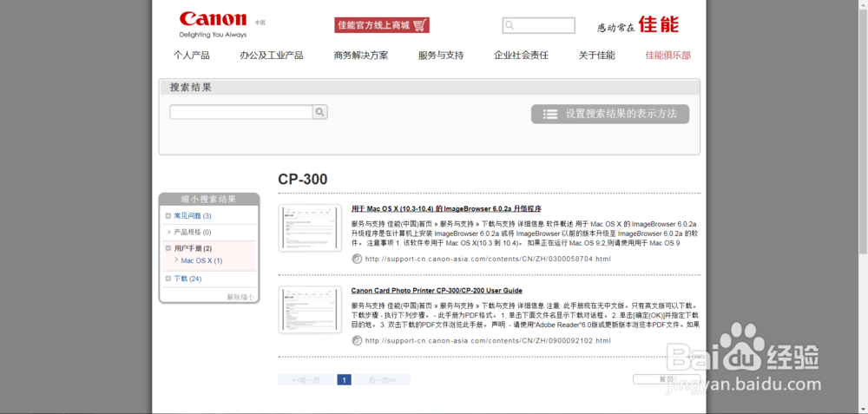
Task: Click the 缩小搜索结果 sidebar header
Action: pos(208,200)
